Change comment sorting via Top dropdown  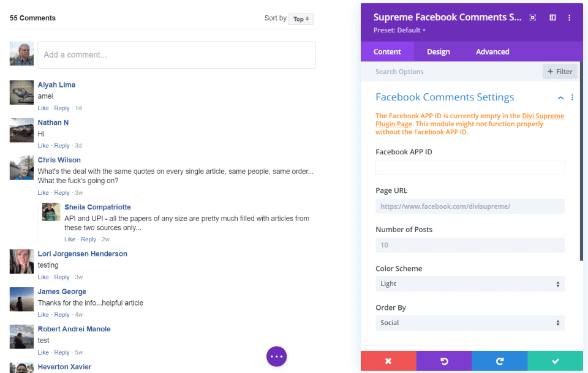tap(301, 19)
